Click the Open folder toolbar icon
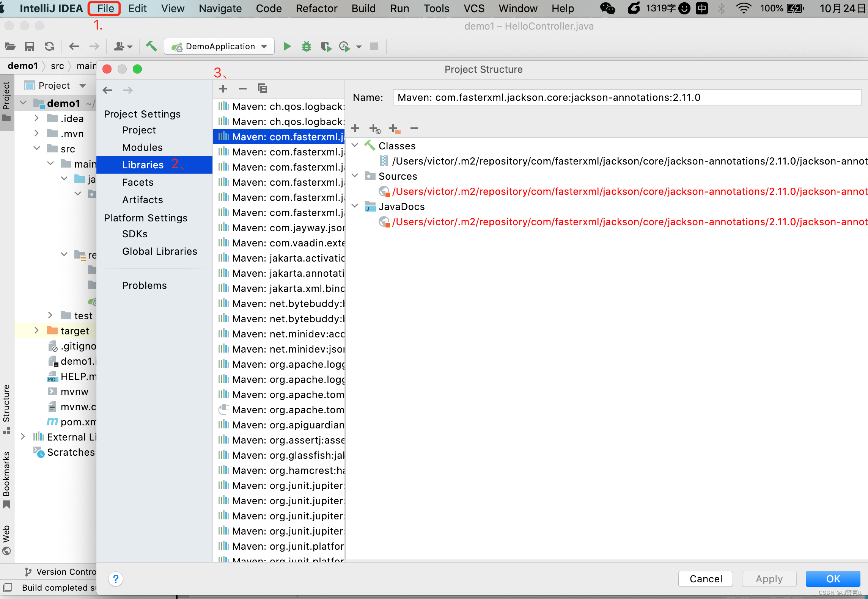 [10, 46]
